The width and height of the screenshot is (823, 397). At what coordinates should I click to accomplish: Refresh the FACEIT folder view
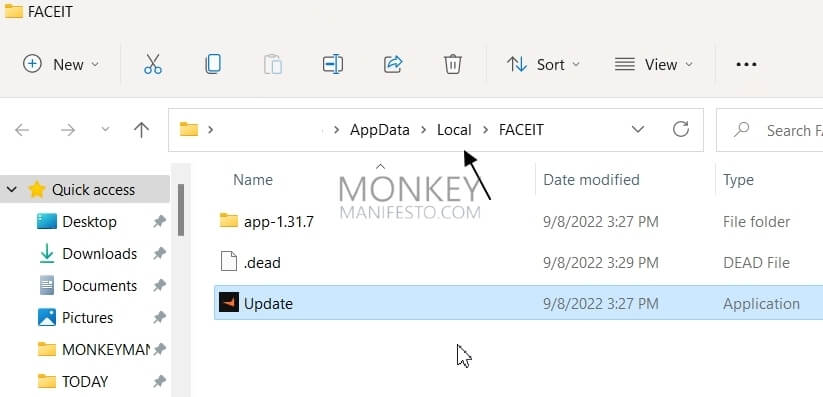[x=681, y=129]
